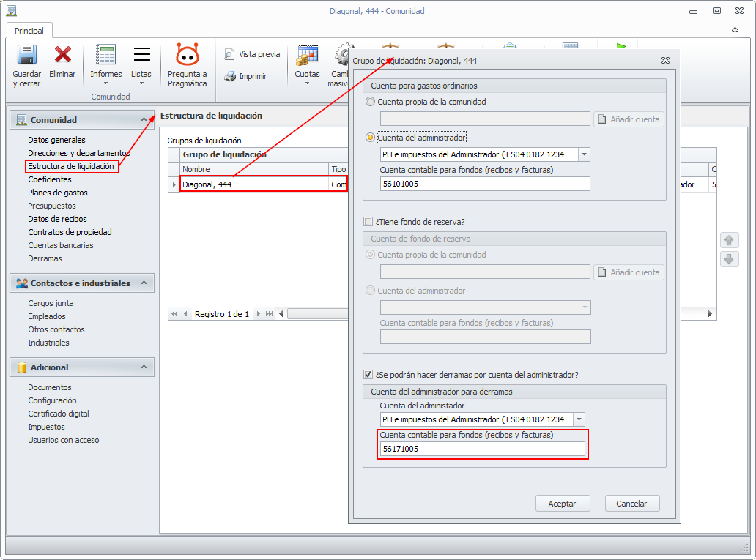Image resolution: width=756 pixels, height=560 pixels.
Task: Select the Cuenta propia de la comunidad radio for fondo de reserva
Action: (370, 255)
